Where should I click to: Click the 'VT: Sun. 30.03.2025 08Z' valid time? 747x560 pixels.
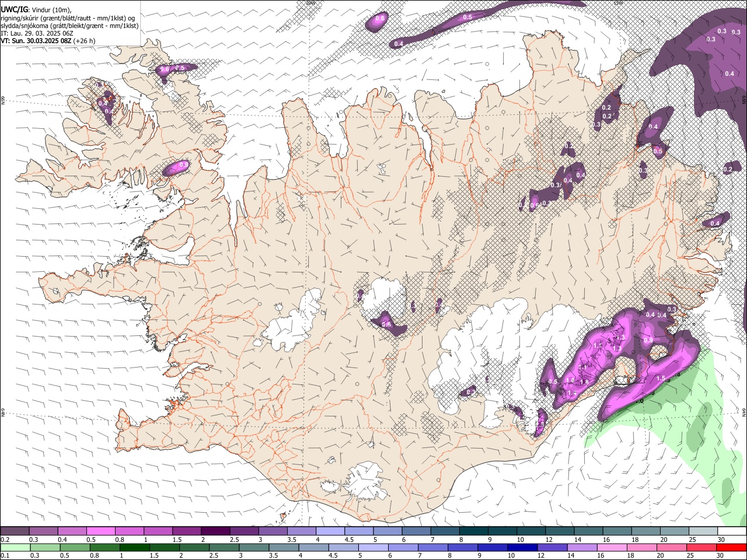click(36, 41)
